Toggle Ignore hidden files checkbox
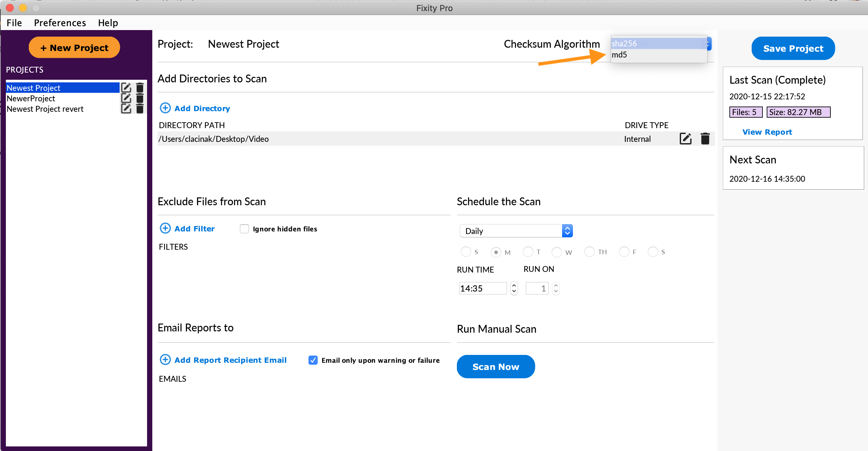This screenshot has height=451, width=868. [x=244, y=229]
